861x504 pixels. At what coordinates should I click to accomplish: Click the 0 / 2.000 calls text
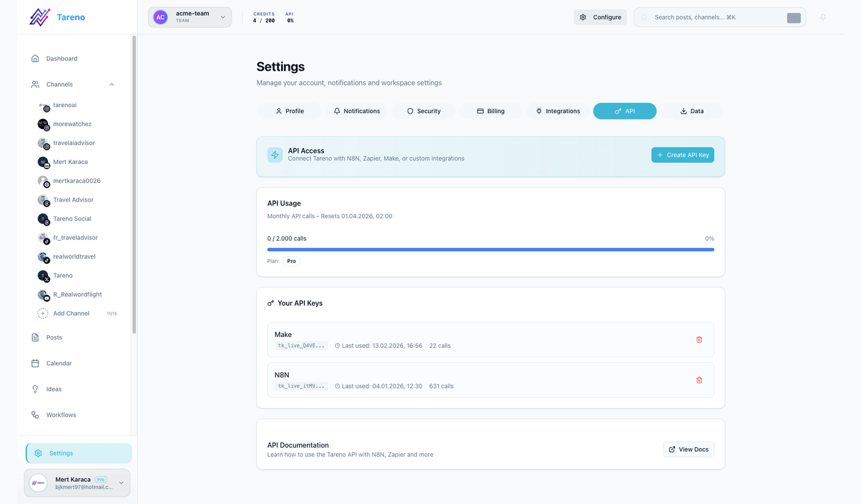point(287,238)
